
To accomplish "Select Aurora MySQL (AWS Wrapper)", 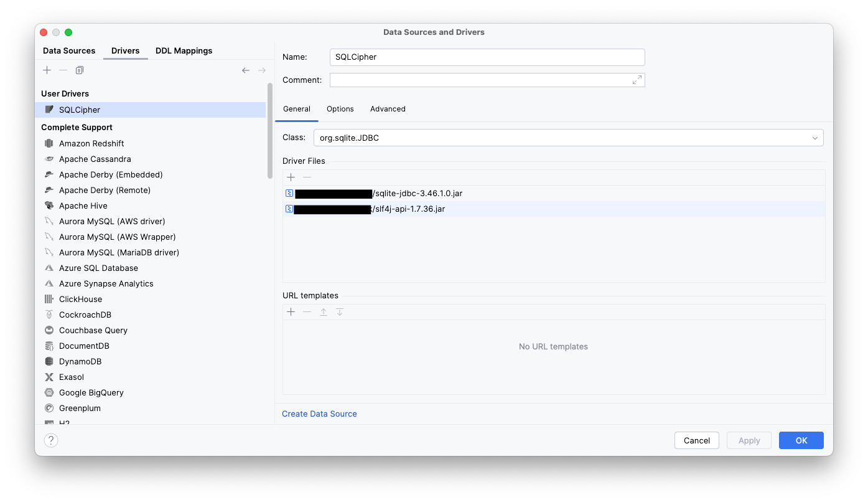I will [151, 237].
